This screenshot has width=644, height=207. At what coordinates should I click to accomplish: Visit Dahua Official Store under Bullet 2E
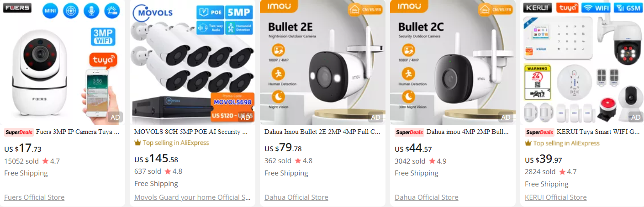296,197
